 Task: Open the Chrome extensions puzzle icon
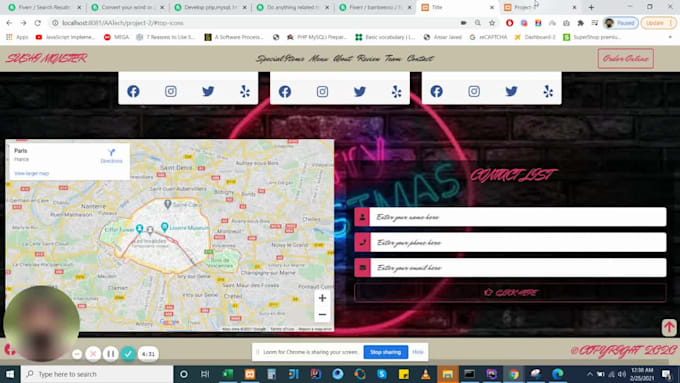[581, 23]
